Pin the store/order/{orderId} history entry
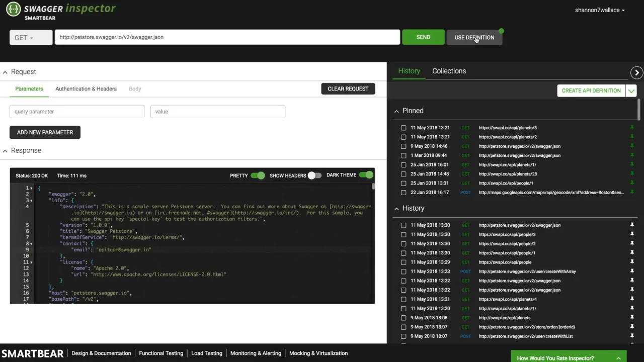Screen dimensions: 644x362 tap(632, 327)
